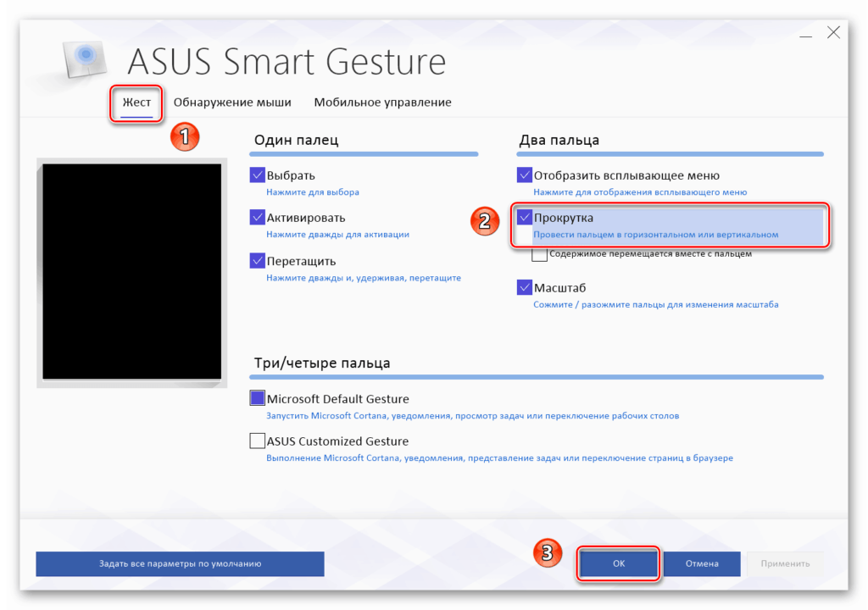Enable Содержимое перемещается вместе с пальцем

coord(539,254)
